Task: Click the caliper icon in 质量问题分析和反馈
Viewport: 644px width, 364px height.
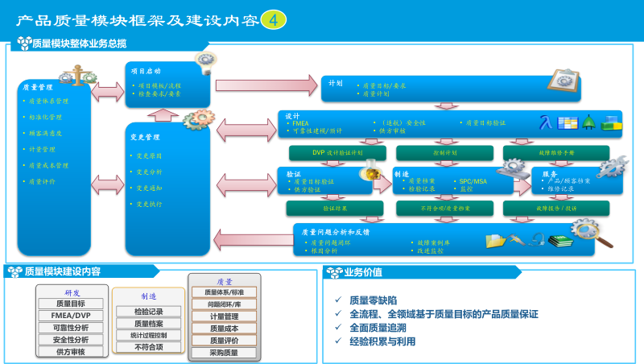Action: click(515, 239)
